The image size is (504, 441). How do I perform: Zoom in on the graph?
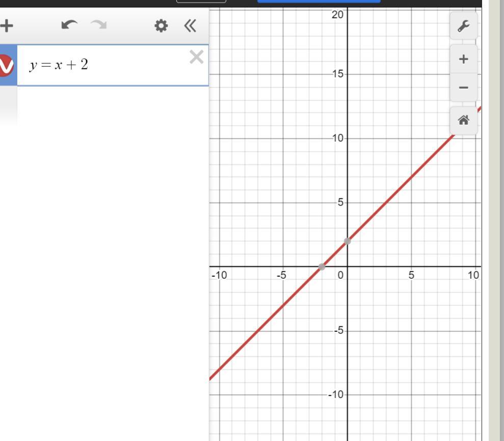(464, 59)
